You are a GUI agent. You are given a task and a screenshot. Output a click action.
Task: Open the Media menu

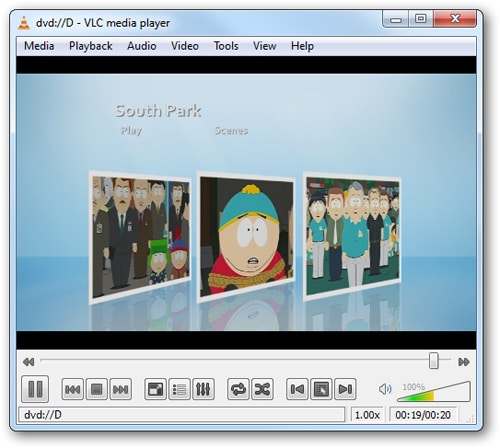pos(39,46)
